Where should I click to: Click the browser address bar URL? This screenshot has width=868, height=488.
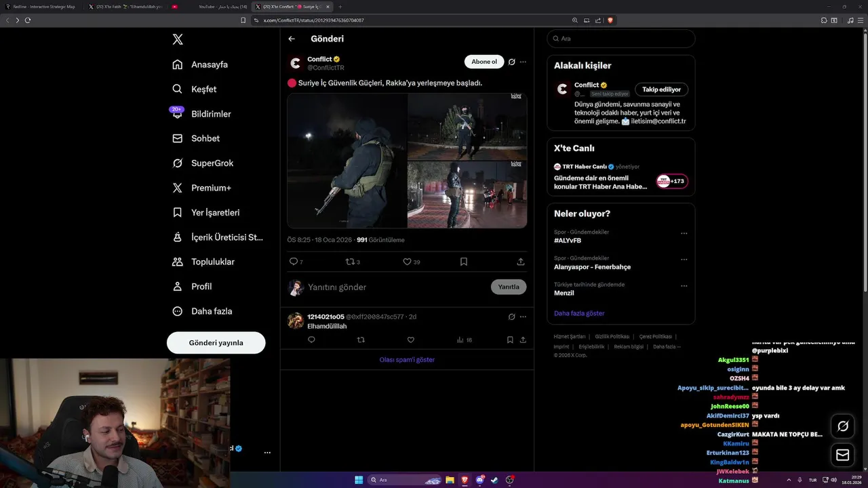click(x=313, y=20)
